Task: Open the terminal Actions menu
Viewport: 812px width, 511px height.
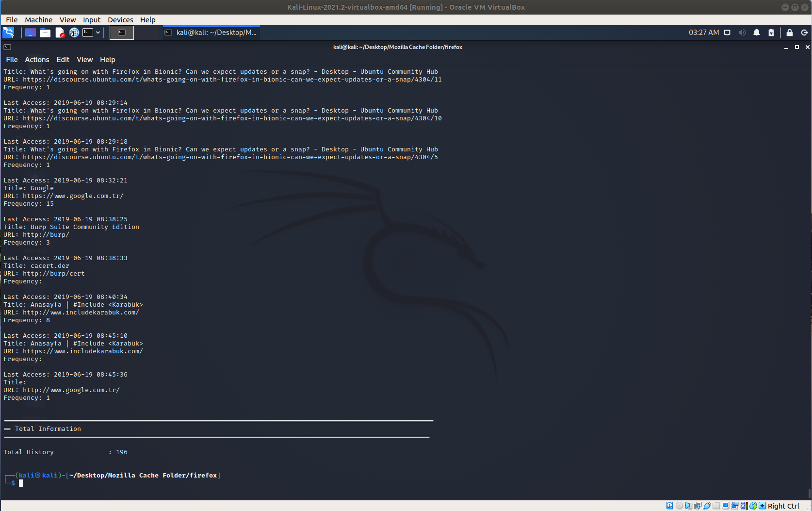Action: pos(37,60)
